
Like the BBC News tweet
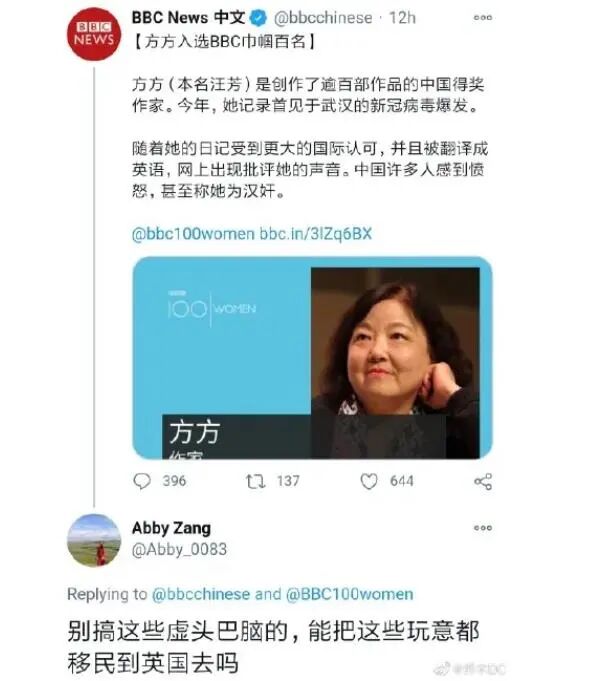[x=369, y=481]
